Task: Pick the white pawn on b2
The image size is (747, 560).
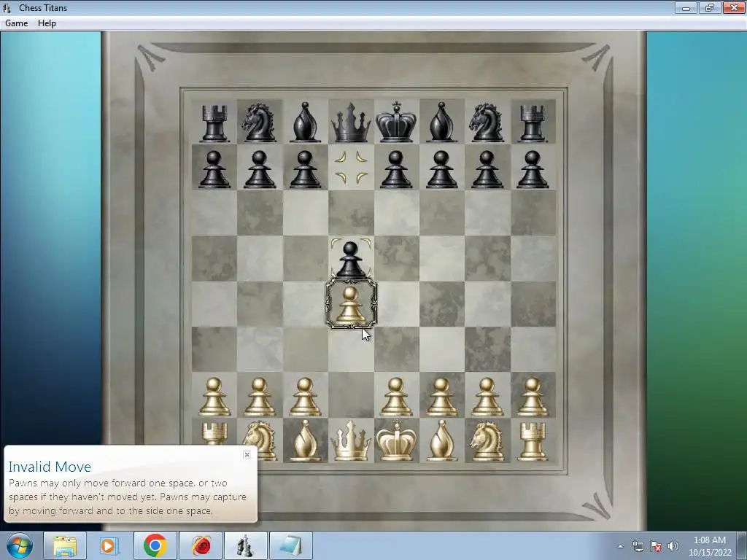Action: click(259, 397)
